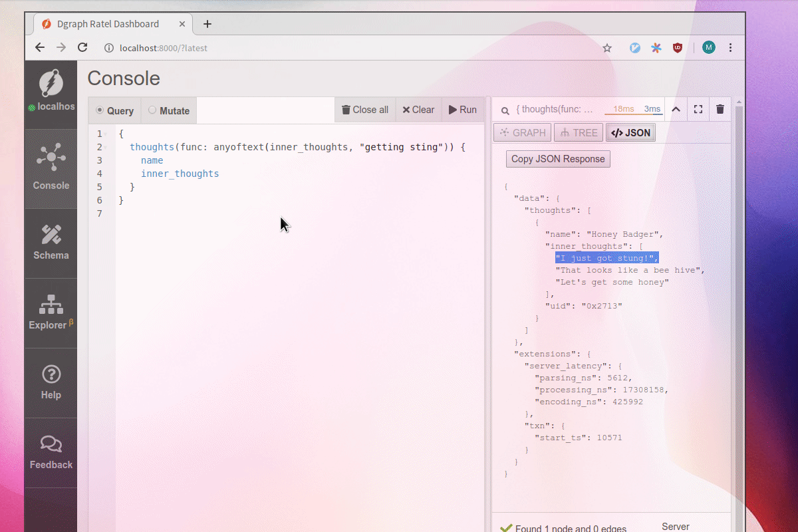Bookmark this page with the star
The width and height of the screenshot is (798, 532).
[606, 48]
